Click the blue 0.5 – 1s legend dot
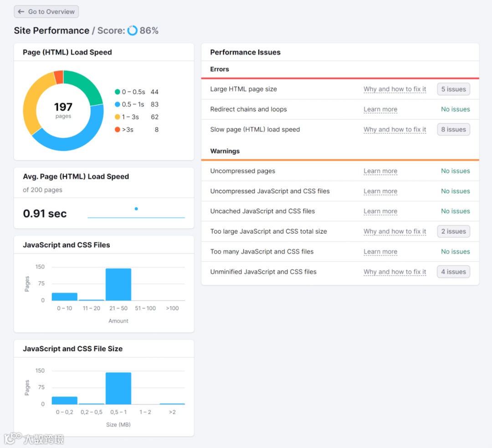Image resolution: width=492 pixels, height=448 pixels. coord(118,104)
